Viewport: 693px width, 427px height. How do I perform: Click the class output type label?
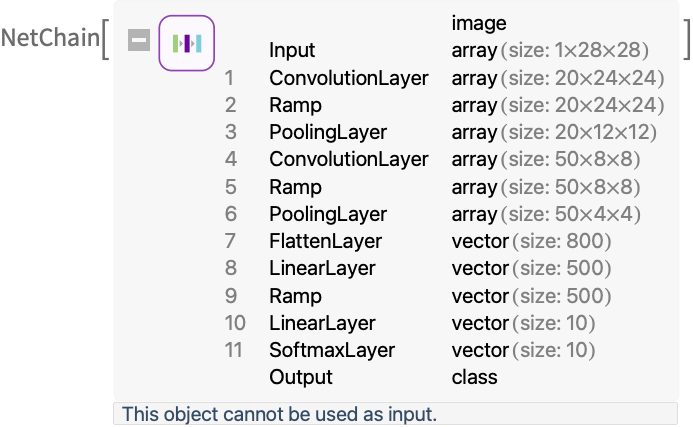coord(475,377)
